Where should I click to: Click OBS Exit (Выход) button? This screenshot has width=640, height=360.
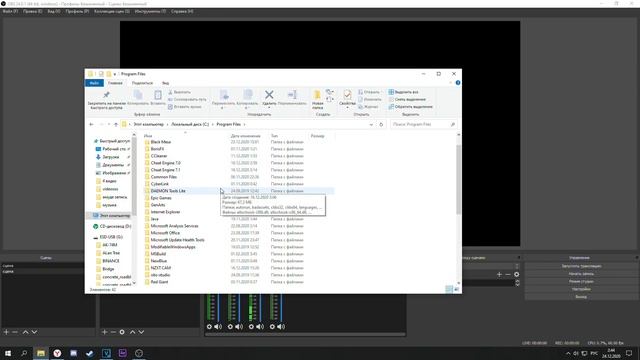click(581, 297)
